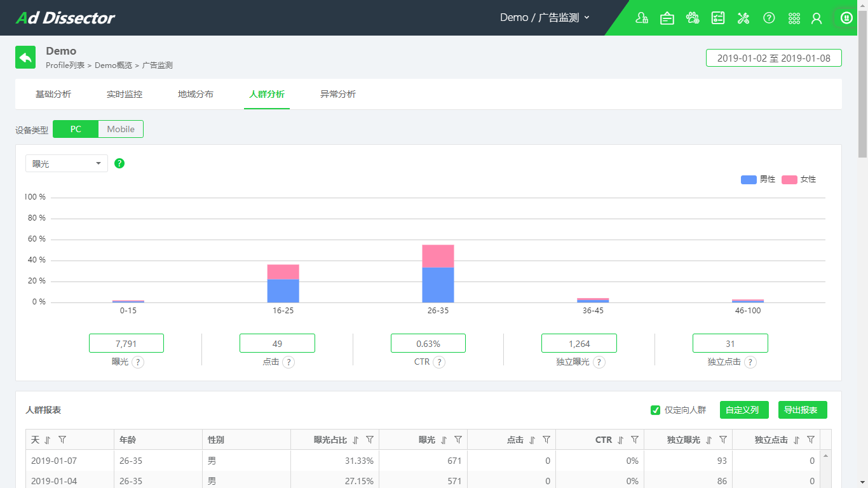Screen dimensions: 868x488
Task: Select PC device type
Action: [76, 129]
